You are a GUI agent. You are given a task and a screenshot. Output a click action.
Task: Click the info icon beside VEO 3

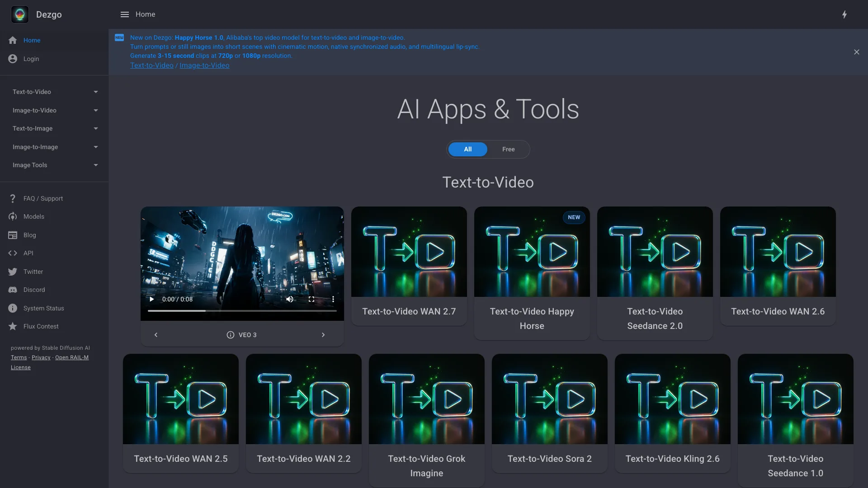[231, 335]
